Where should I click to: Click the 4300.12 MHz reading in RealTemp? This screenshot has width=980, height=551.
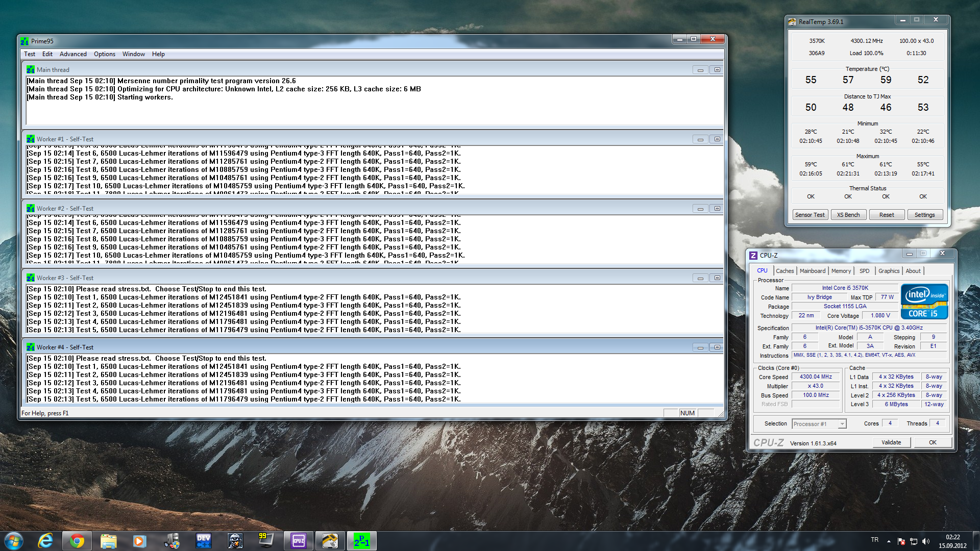[867, 41]
